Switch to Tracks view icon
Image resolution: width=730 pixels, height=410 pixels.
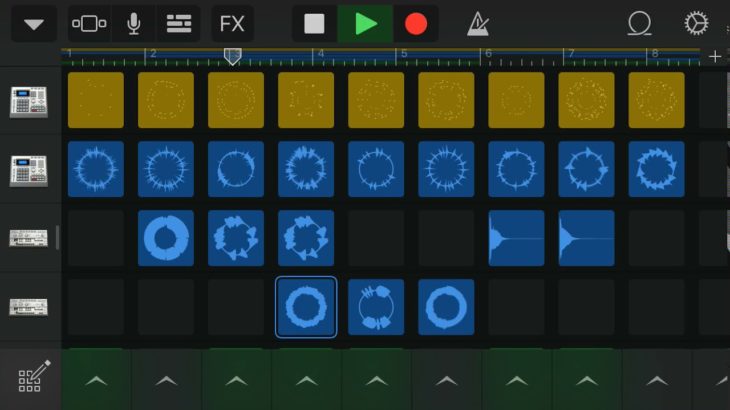(179, 24)
